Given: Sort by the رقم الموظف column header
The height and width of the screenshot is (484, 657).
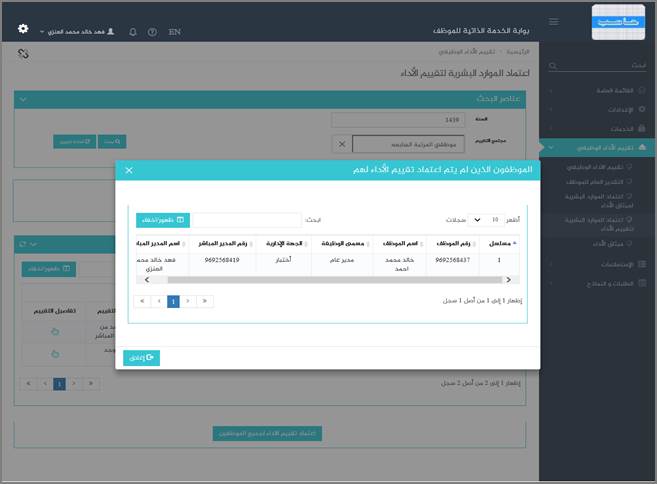Looking at the screenshot, I should click(x=453, y=243).
